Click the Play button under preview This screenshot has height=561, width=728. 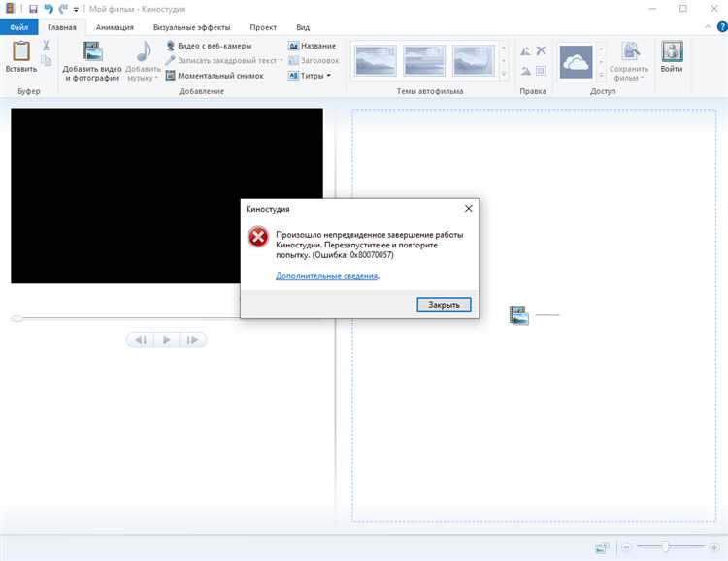(x=166, y=340)
